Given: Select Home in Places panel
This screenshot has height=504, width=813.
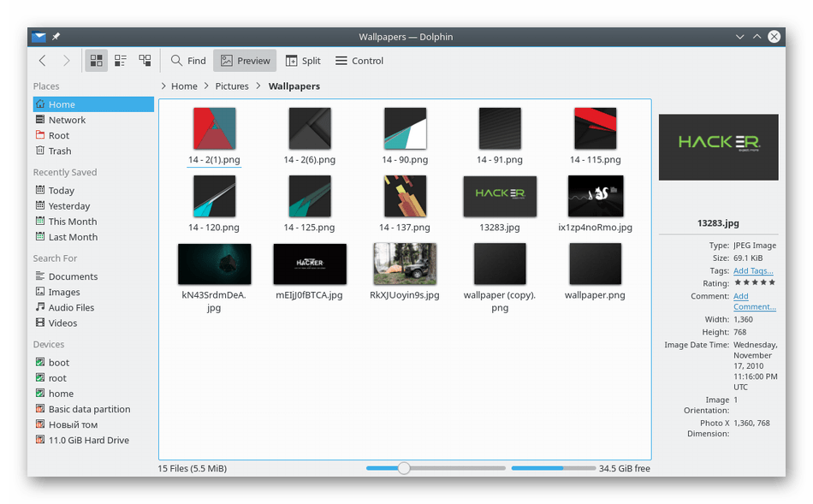Looking at the screenshot, I should coord(93,104).
